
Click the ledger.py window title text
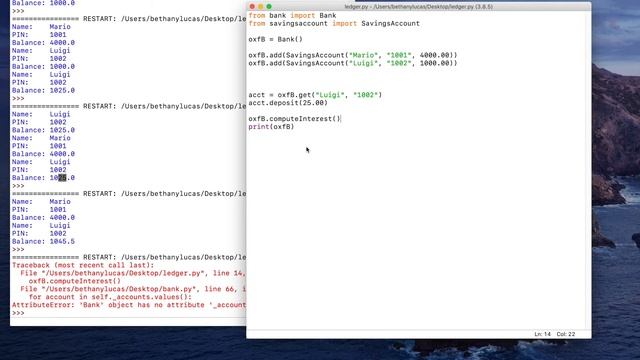point(418,7)
